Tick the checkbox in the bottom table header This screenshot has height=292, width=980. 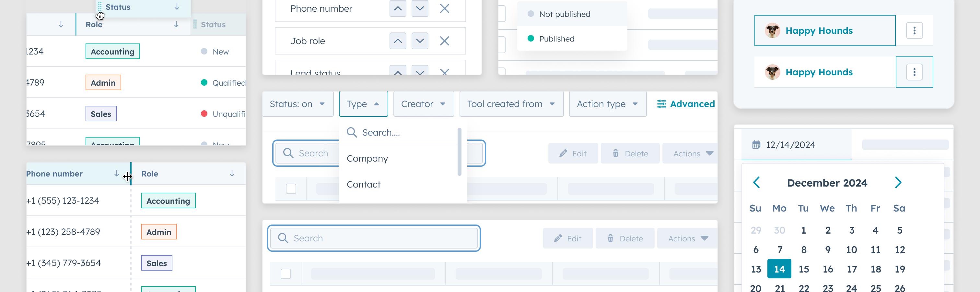[x=286, y=274]
